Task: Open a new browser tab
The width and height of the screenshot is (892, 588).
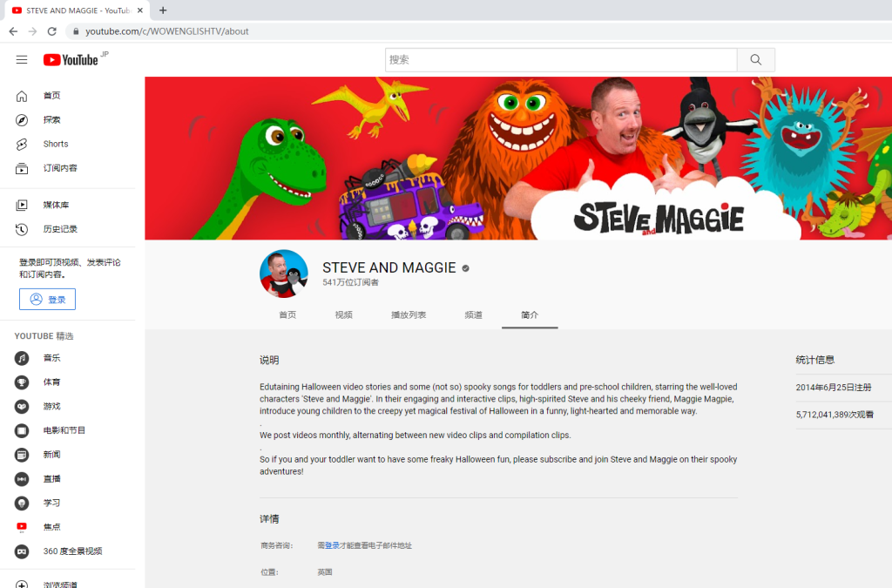Action: click(x=163, y=10)
